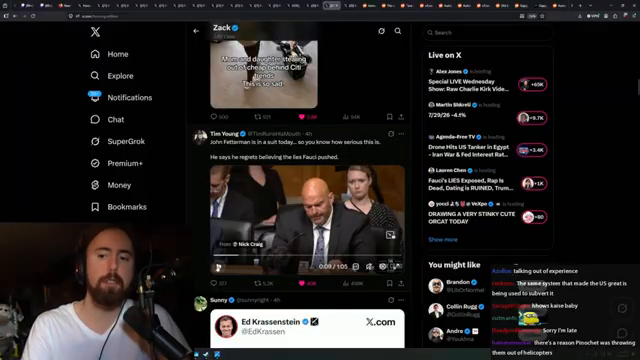Open DRAWING A VERY STINKY CUTE ORCAT live
The image size is (640, 360).
point(471,218)
